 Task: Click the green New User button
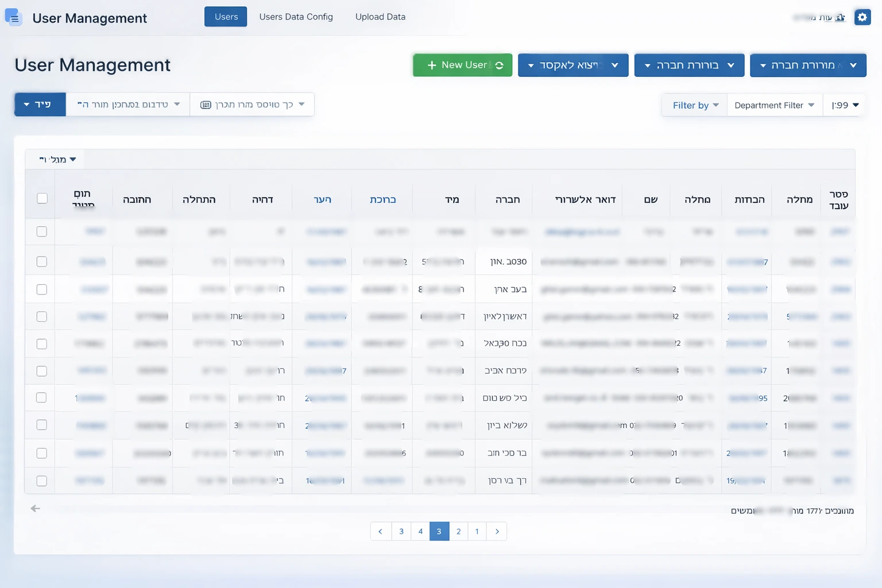click(462, 65)
